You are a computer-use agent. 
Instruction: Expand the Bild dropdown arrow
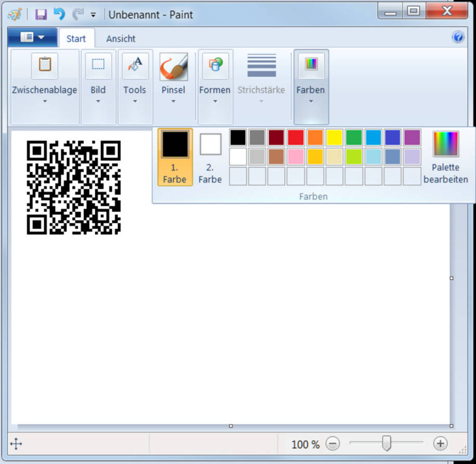[98, 101]
